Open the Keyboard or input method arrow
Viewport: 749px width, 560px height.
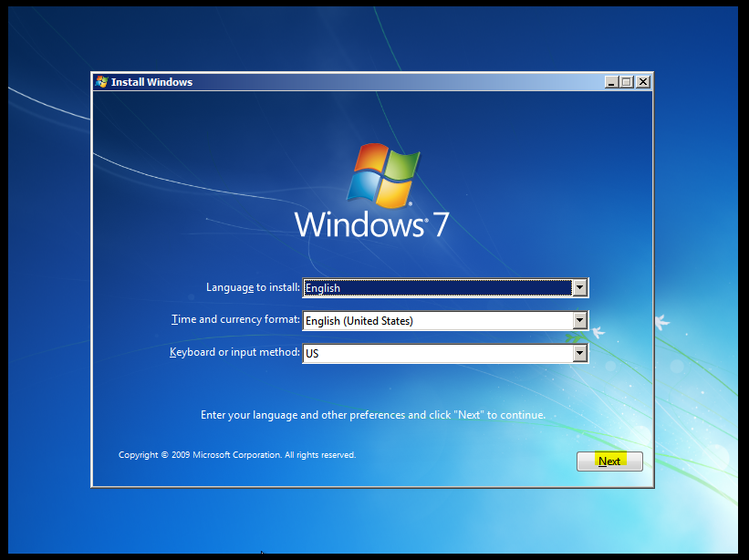(579, 353)
